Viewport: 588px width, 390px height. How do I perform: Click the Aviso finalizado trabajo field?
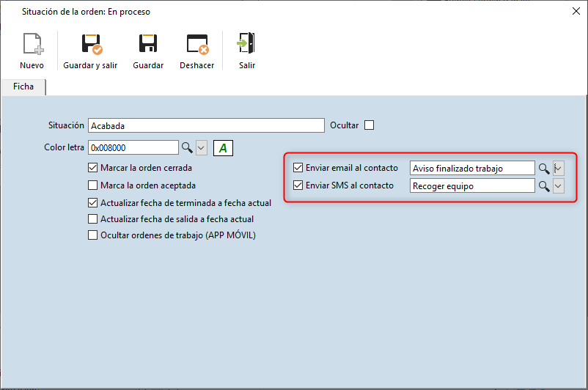(x=472, y=169)
